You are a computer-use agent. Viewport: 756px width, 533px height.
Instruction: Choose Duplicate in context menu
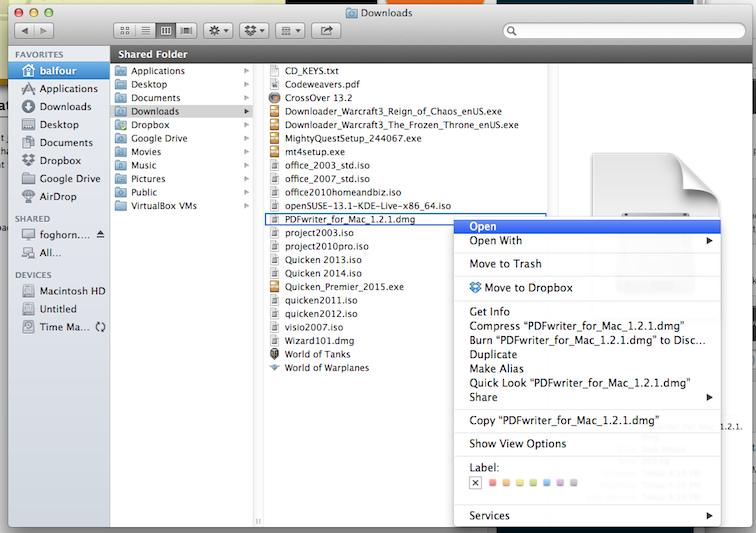click(x=587, y=355)
